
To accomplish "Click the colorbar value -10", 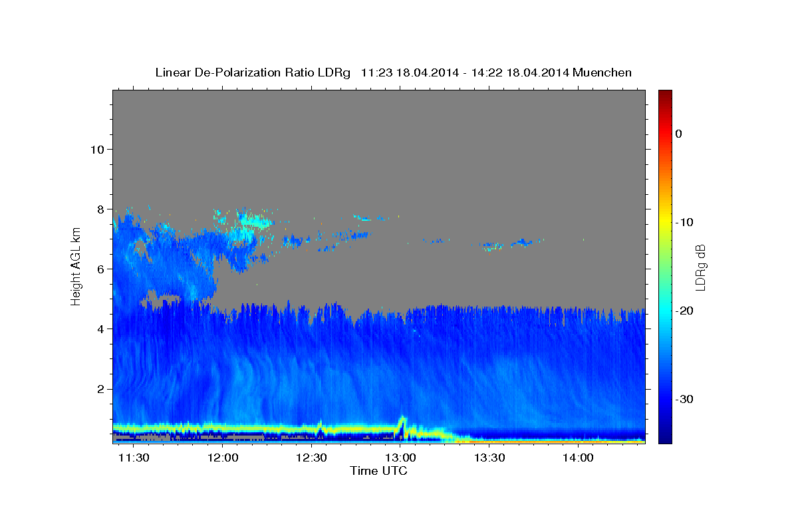I will point(684,222).
